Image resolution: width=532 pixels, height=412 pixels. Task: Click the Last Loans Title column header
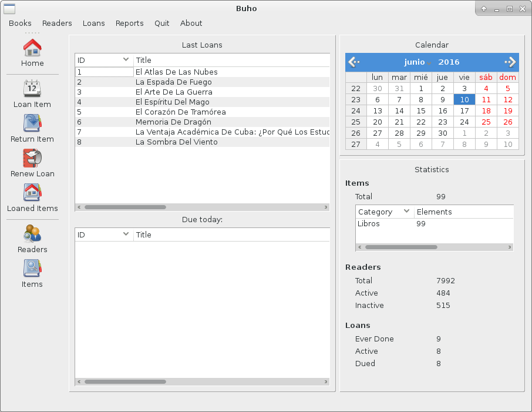(232, 60)
